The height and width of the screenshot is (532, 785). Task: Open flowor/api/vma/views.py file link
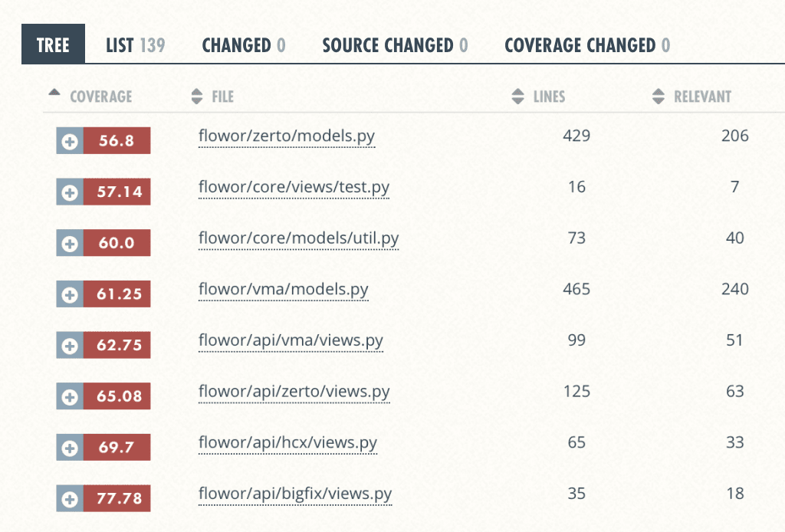click(x=291, y=340)
